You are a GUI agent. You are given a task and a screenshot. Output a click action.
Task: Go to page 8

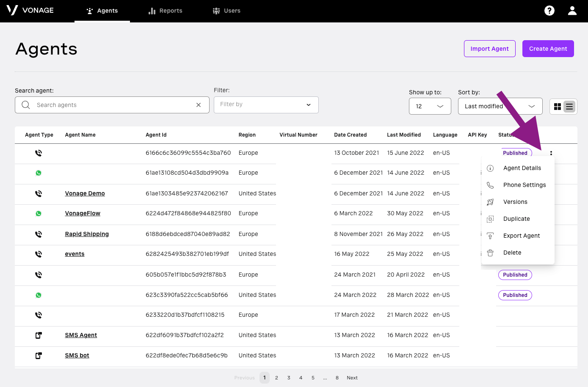[x=337, y=378]
